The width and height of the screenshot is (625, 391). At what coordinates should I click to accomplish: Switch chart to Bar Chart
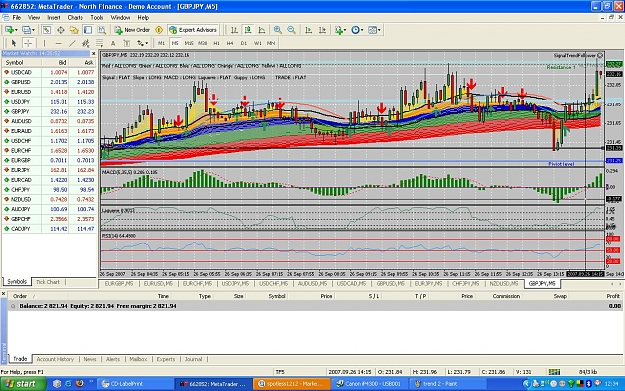point(234,30)
